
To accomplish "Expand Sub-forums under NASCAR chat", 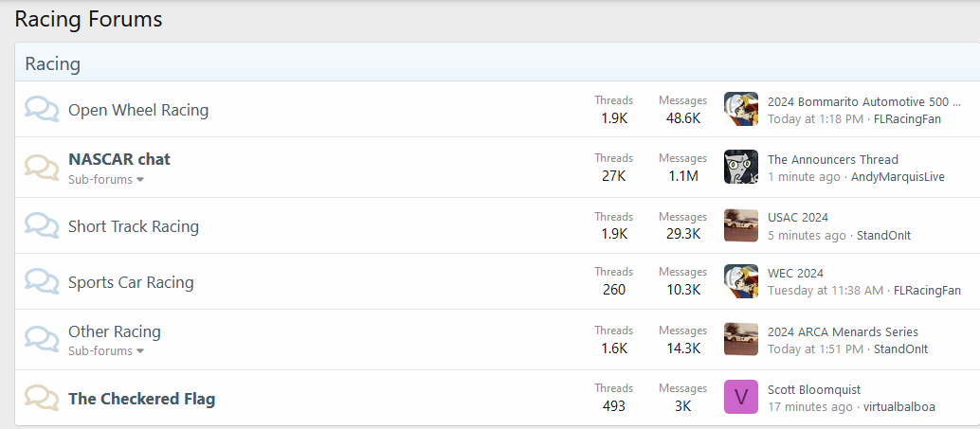I will 105,179.
